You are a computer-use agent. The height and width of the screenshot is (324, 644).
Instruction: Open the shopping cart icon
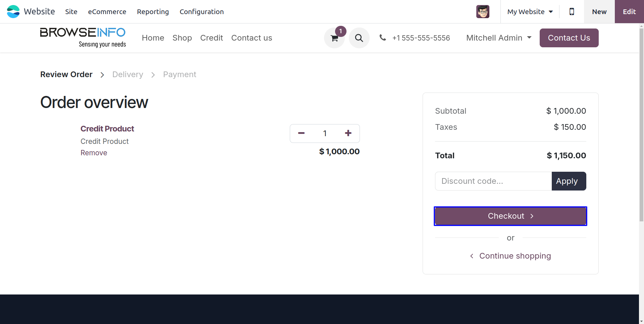coord(334,38)
